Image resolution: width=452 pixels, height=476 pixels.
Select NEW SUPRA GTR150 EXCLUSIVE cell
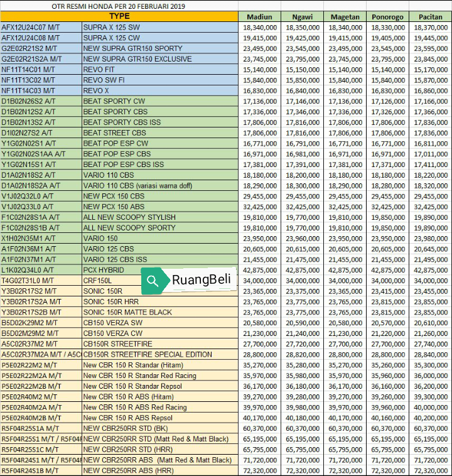coord(160,59)
